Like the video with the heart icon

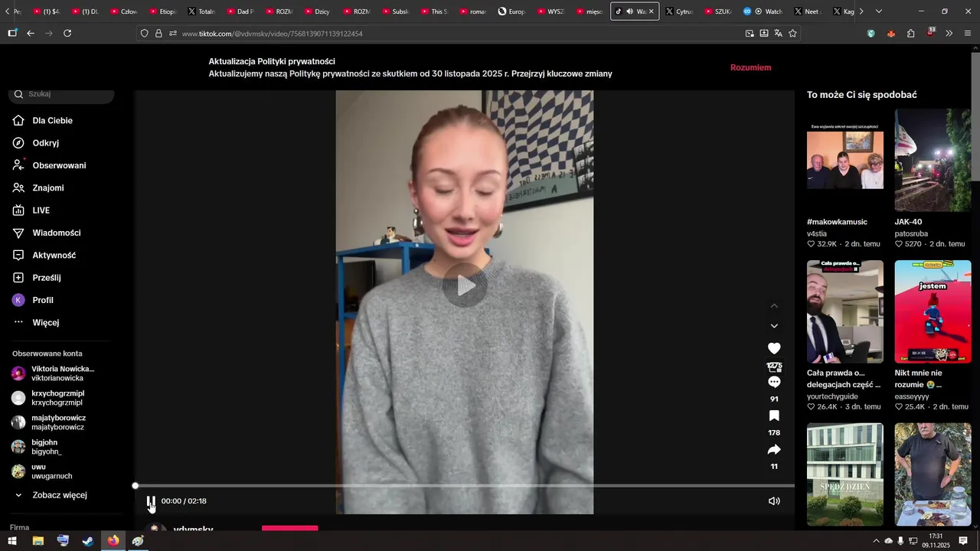click(774, 348)
